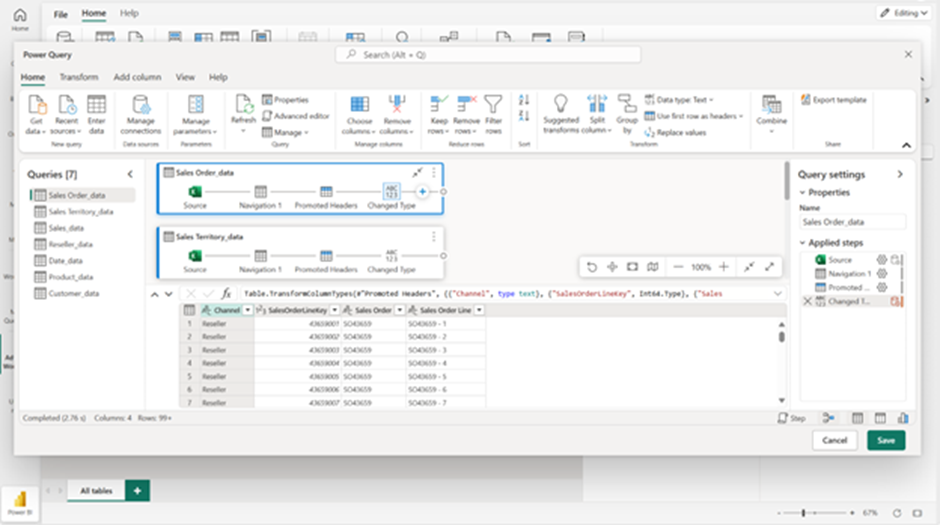
Task: Click the Cancel button
Action: [x=834, y=440]
